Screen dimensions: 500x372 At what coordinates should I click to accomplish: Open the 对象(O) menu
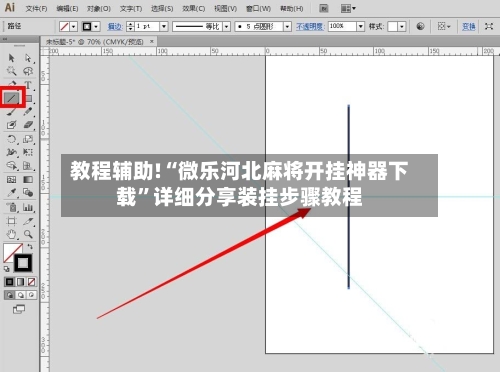click(99, 8)
